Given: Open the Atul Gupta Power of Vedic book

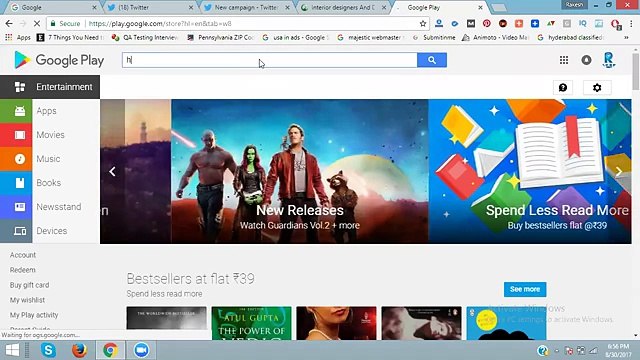Looking at the screenshot, I should point(251,323).
